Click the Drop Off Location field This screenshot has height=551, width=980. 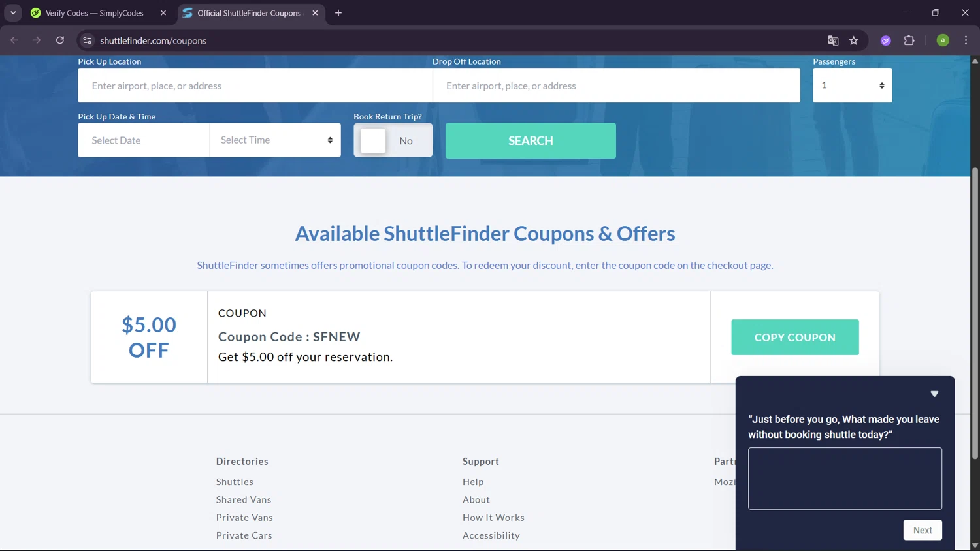[x=616, y=86]
